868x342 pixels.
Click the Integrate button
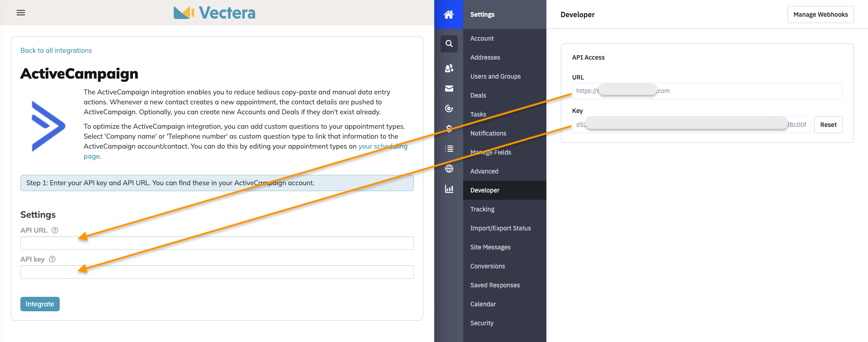pos(40,304)
